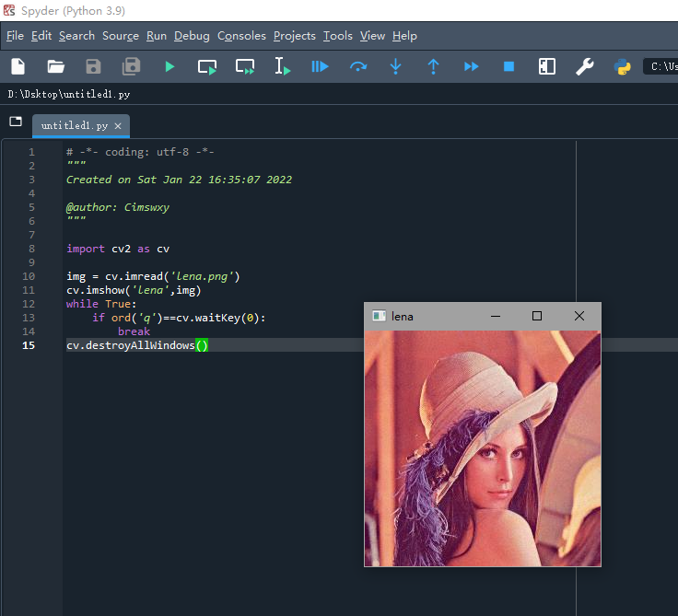The image size is (678, 616).
Task: Click the lena image in the window
Action: click(483, 448)
